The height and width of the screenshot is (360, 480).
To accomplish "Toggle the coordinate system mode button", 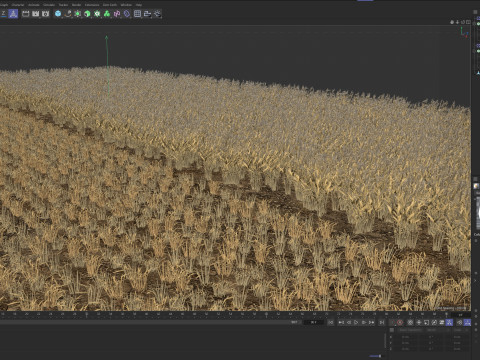I will [x=13, y=14].
